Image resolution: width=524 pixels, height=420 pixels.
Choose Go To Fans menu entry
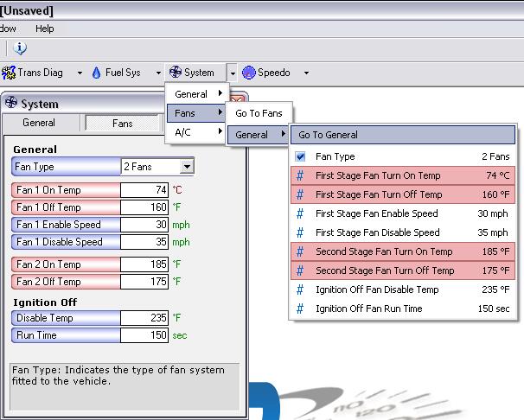pos(259,113)
